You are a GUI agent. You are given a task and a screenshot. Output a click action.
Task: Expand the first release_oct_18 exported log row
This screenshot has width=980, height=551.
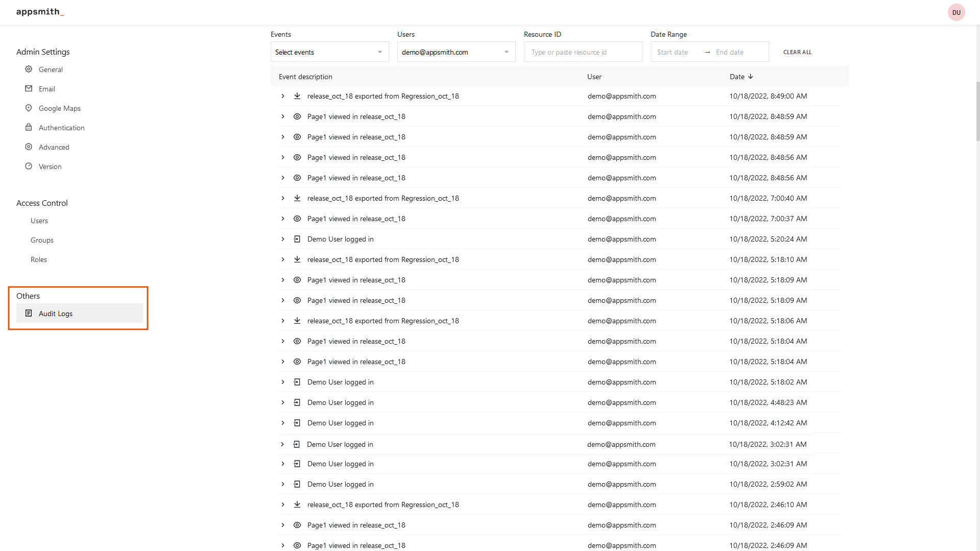tap(282, 96)
